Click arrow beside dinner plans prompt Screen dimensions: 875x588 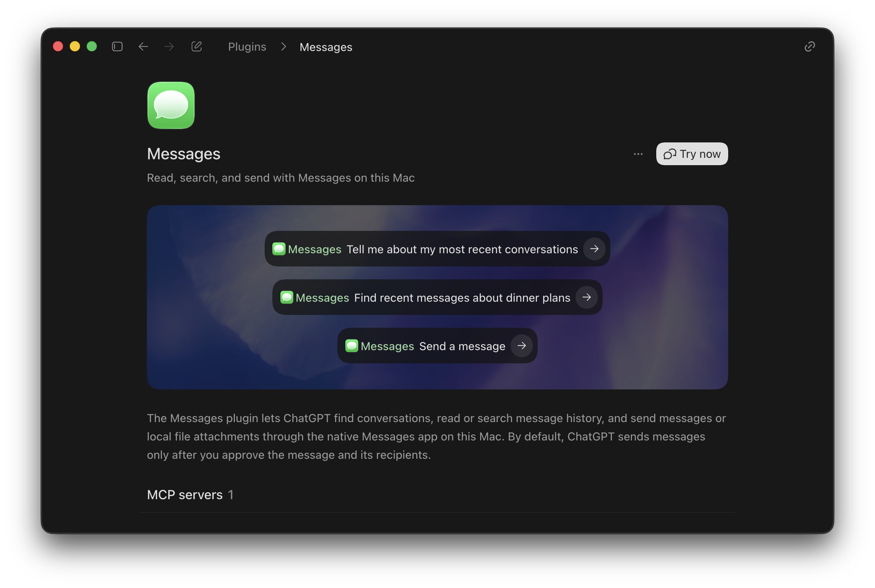(587, 297)
